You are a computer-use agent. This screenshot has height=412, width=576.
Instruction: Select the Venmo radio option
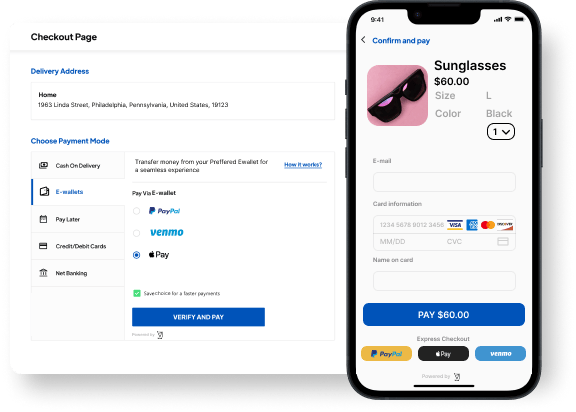click(x=136, y=233)
